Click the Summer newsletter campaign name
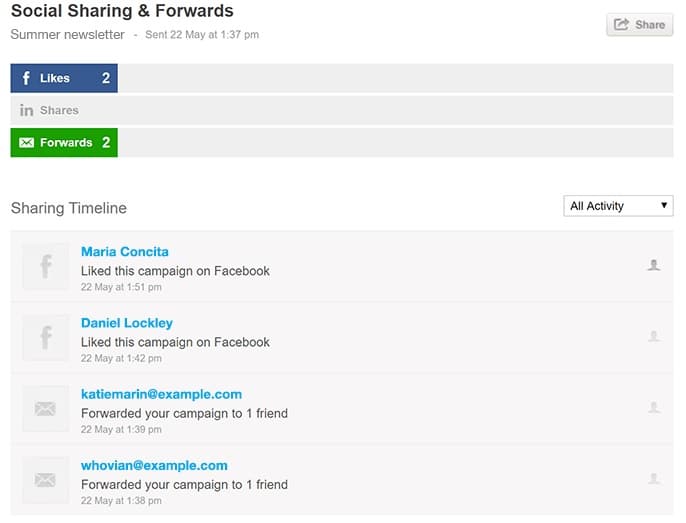The height and width of the screenshot is (523, 686). click(x=67, y=35)
